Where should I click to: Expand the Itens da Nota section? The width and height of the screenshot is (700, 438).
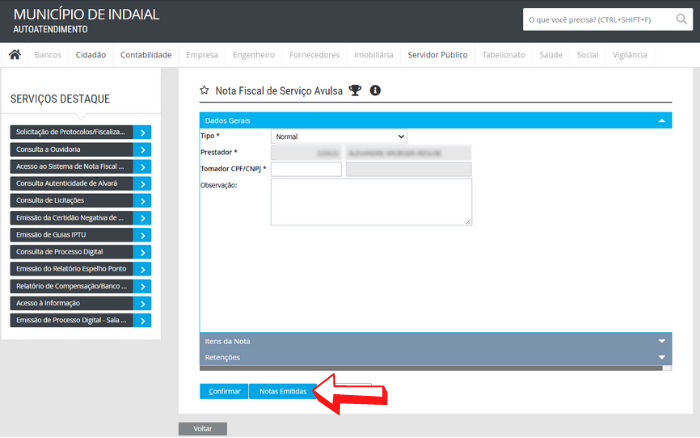pos(661,341)
